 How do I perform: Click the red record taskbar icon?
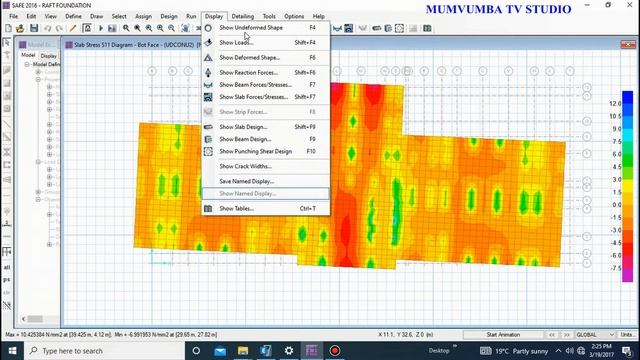tap(335, 351)
